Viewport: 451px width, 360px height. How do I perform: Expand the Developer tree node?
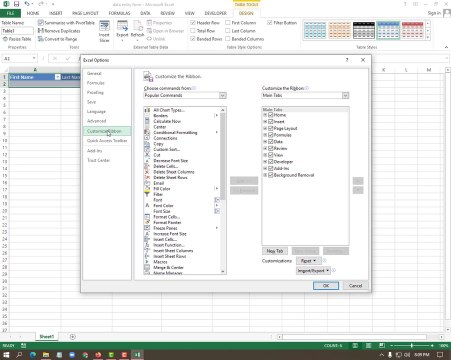point(265,162)
